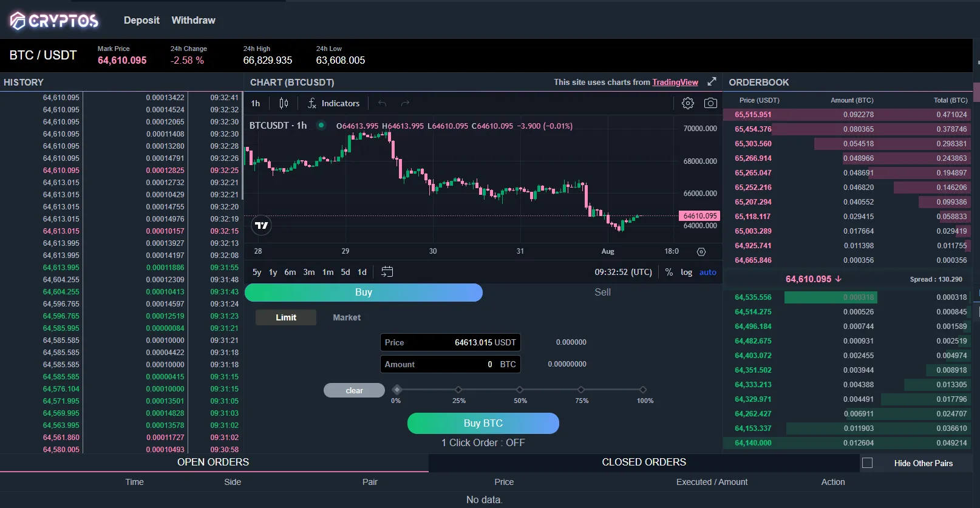Set chart range to 1m
The height and width of the screenshot is (508, 980).
click(328, 272)
